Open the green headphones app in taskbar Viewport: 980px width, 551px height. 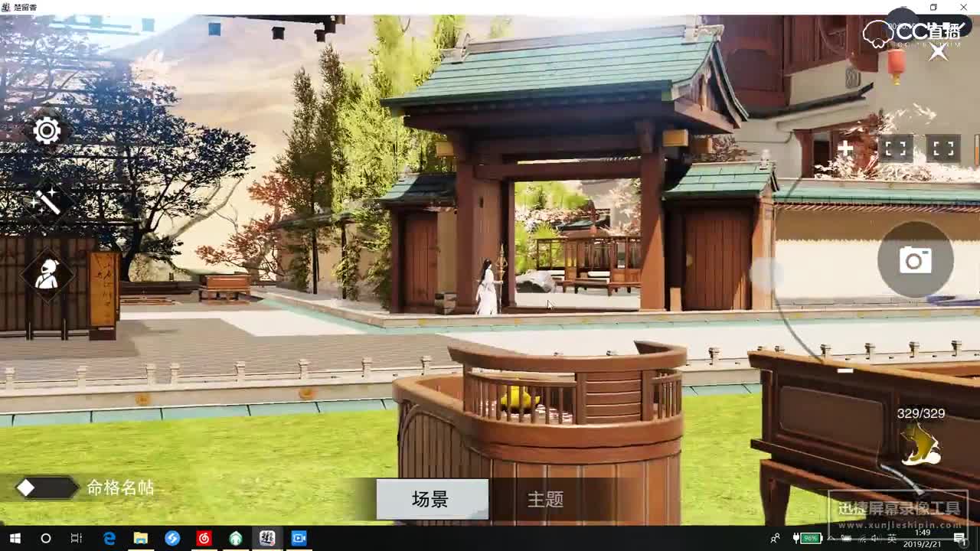(235, 538)
